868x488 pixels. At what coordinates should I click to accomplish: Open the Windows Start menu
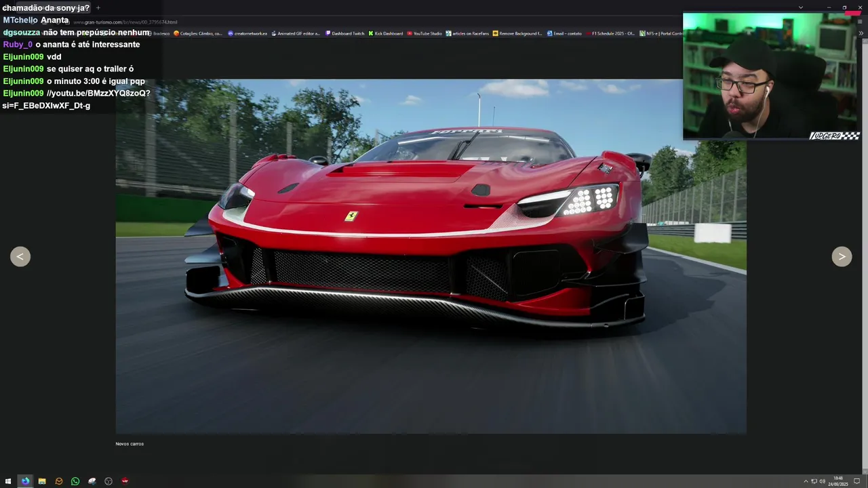coord(8,481)
